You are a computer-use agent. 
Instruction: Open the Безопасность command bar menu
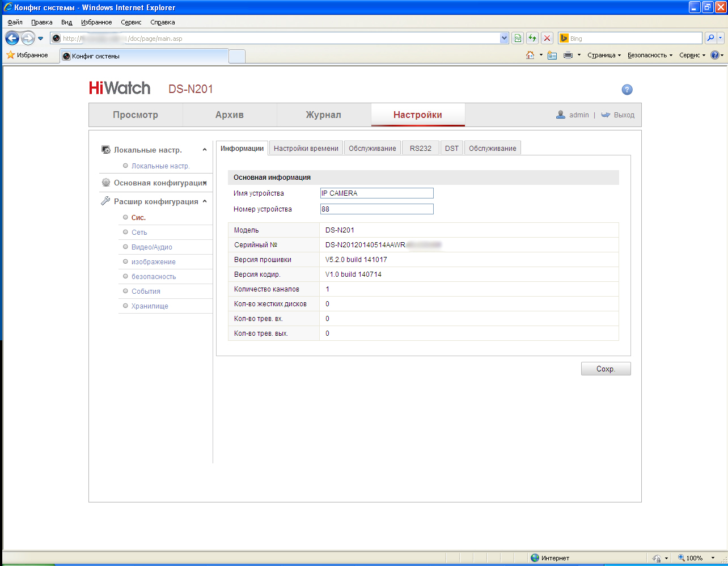(650, 55)
